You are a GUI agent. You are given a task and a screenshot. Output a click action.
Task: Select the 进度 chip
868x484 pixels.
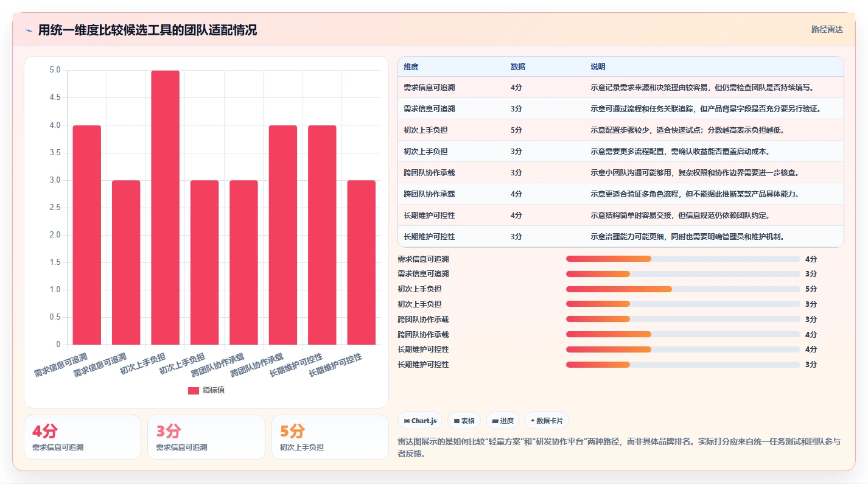tap(503, 421)
